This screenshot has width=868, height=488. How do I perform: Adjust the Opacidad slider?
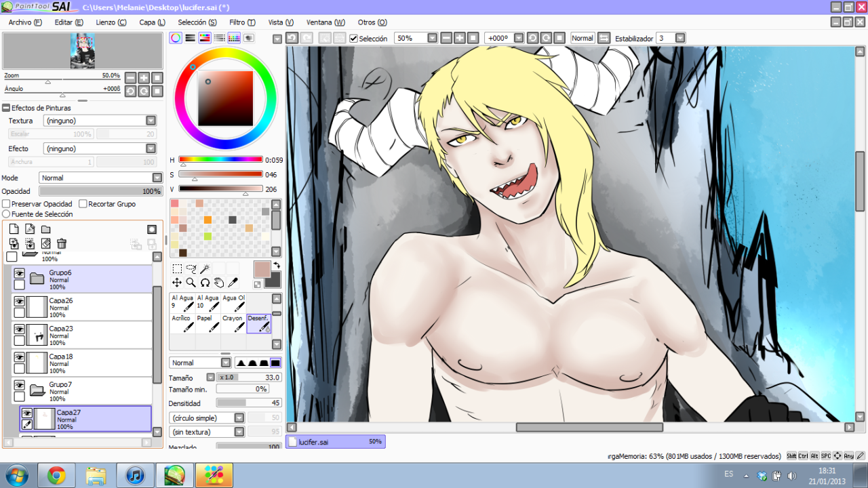click(101, 192)
